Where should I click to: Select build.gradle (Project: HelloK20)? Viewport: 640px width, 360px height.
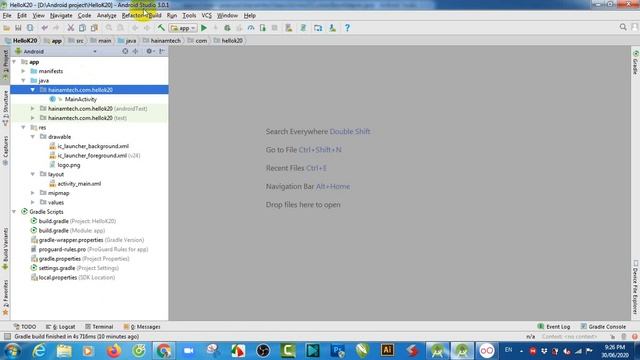coord(77,221)
